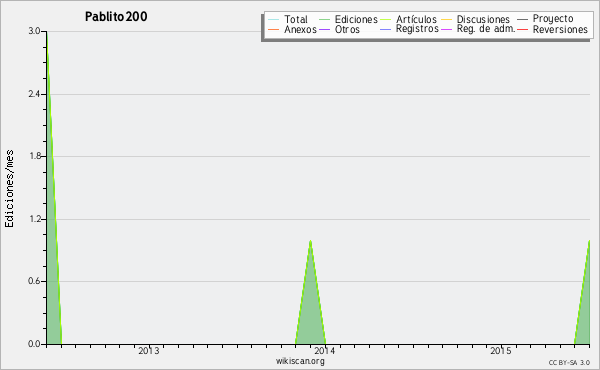600x370 pixels.
Task: Click the light blue Total line swatch
Action: point(274,19)
